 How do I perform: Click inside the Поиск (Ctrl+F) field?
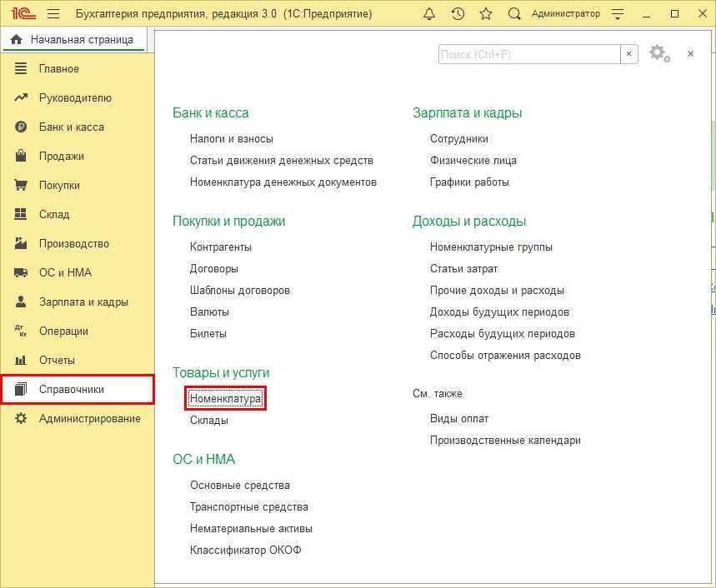click(x=529, y=54)
